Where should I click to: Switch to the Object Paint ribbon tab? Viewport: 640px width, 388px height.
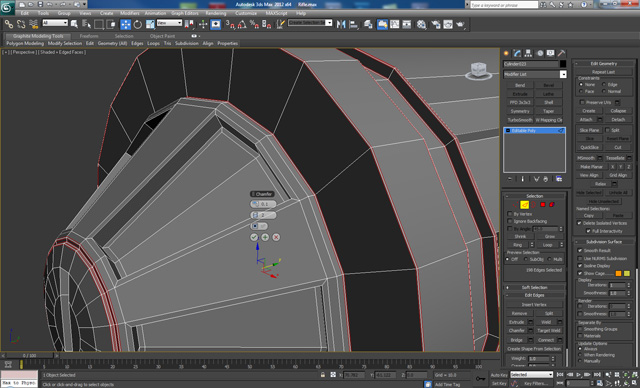coord(162,36)
